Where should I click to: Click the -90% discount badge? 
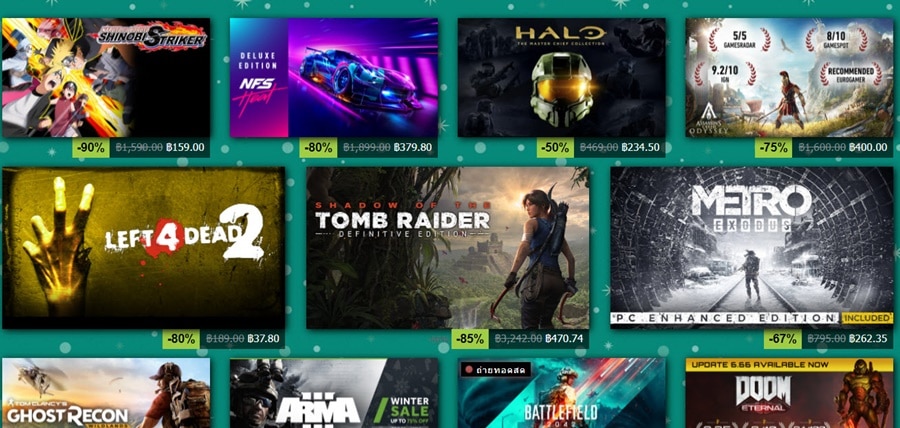click(x=91, y=147)
